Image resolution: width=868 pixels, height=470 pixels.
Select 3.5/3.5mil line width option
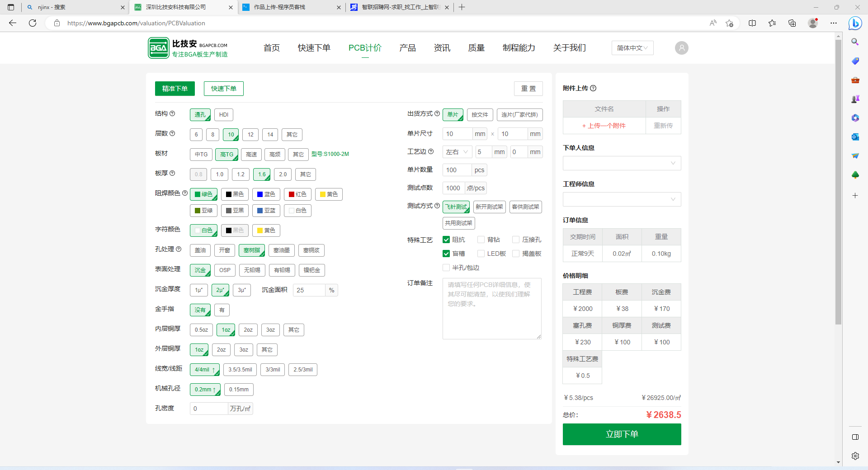240,370
